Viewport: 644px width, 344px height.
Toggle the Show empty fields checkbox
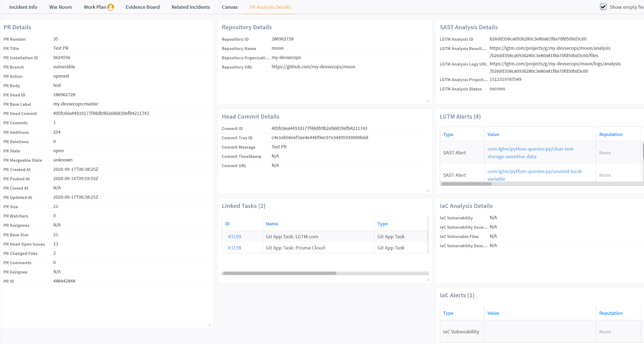[603, 7]
